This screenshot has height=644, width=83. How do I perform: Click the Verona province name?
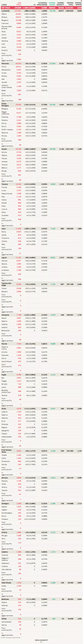pyautogui.click(x=4, y=152)
